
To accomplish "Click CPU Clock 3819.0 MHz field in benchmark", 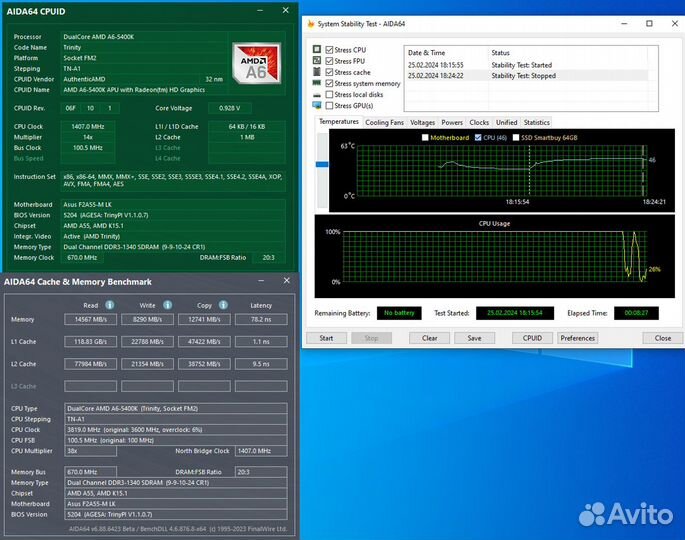I will point(176,430).
